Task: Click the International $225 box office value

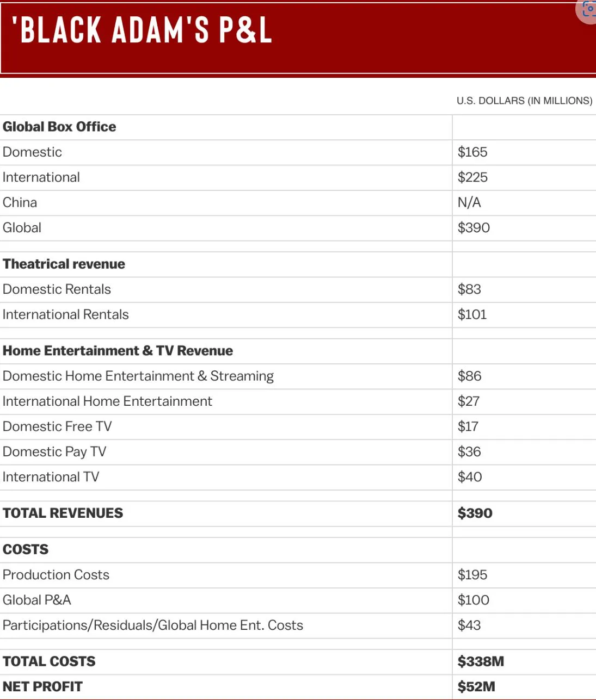Action: (472, 177)
